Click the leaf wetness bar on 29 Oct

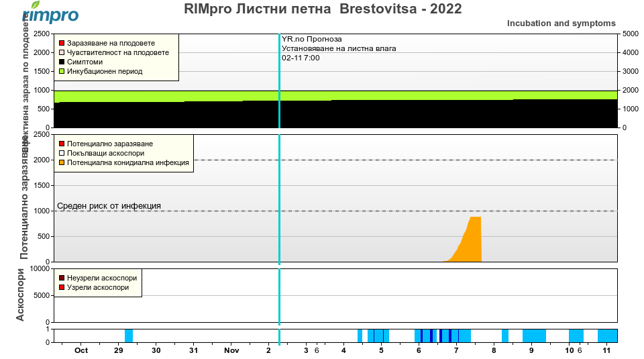click(129, 336)
